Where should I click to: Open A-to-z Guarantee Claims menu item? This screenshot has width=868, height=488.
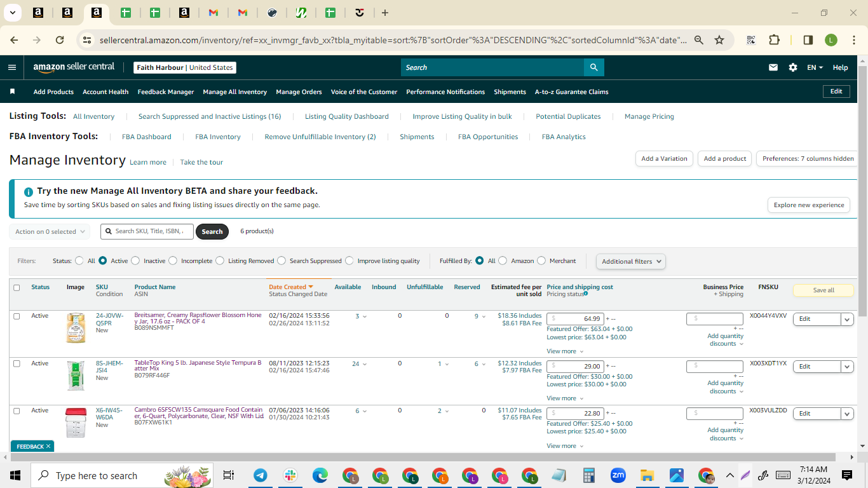point(572,91)
